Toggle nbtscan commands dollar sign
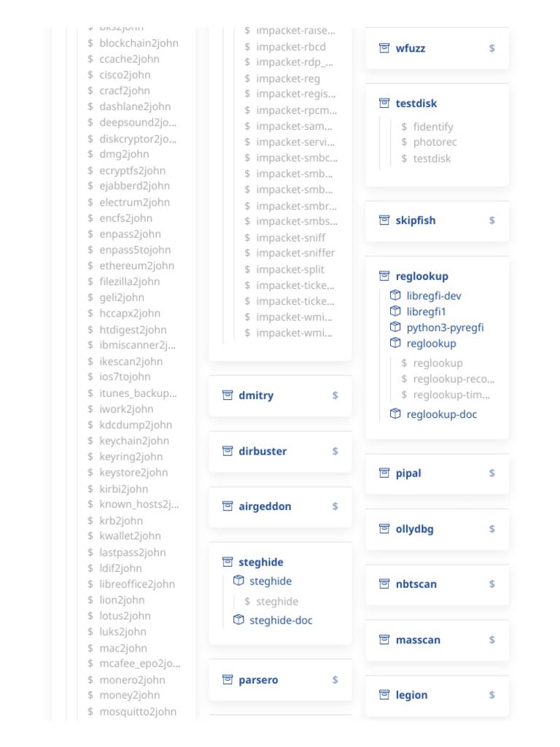 (492, 584)
